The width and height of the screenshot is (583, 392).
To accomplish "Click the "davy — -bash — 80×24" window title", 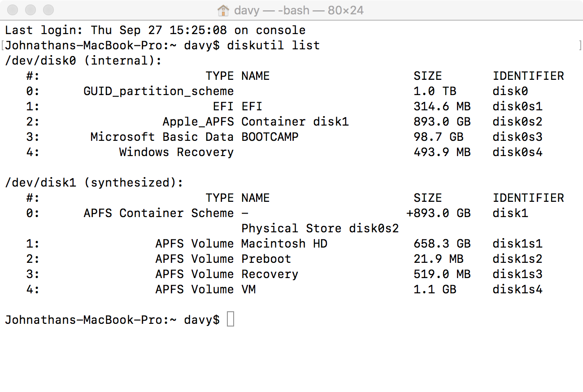I will click(299, 10).
